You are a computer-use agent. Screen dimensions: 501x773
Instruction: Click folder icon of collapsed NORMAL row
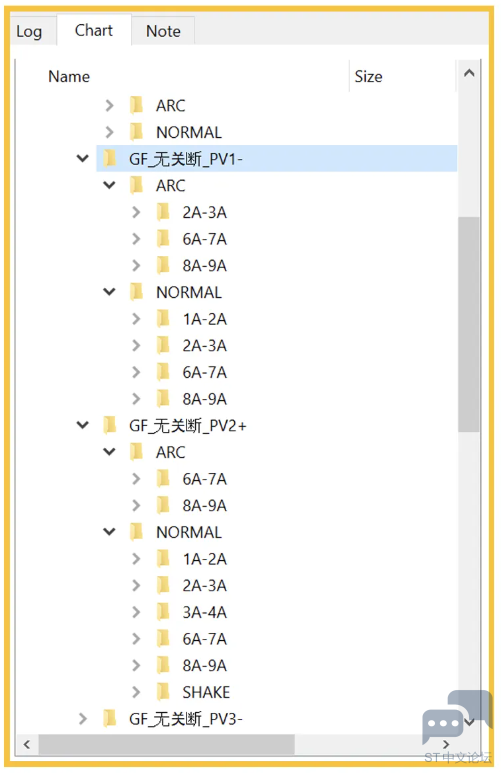(137, 132)
